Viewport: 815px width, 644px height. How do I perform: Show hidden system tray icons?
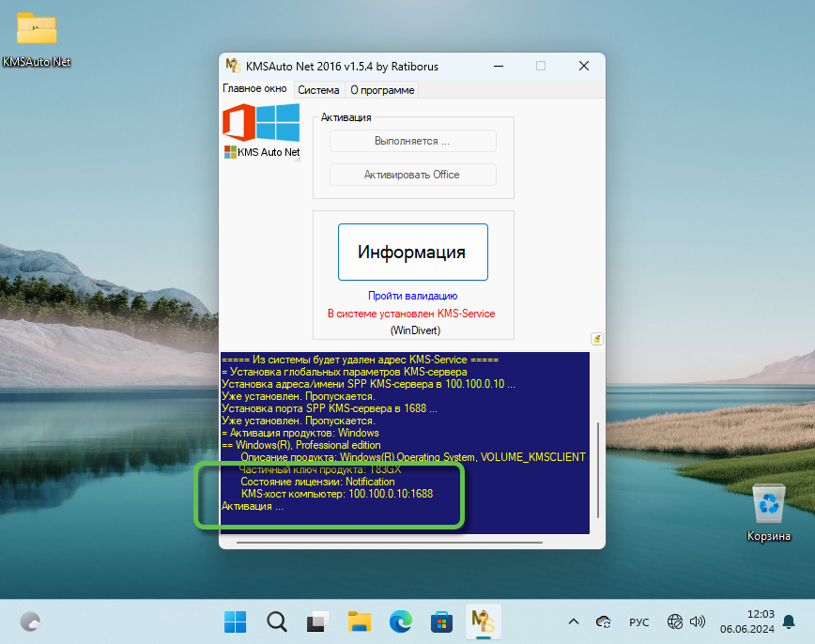coord(574,621)
